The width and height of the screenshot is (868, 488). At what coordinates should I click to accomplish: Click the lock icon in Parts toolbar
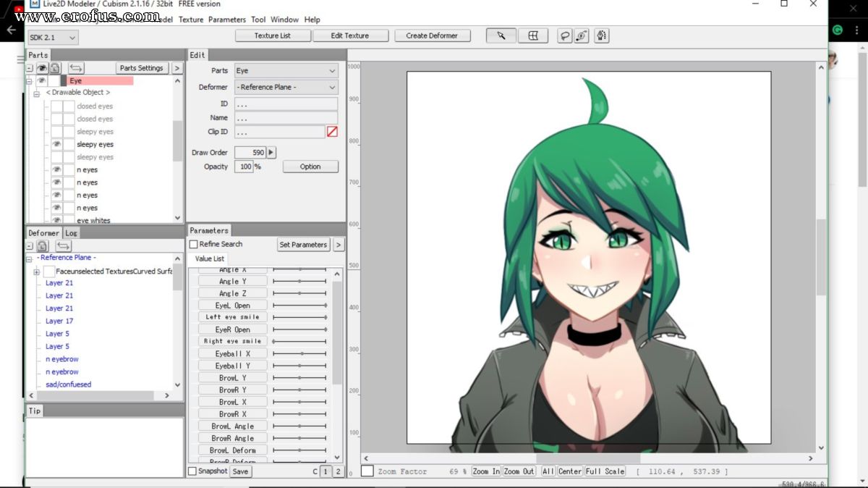coord(54,68)
